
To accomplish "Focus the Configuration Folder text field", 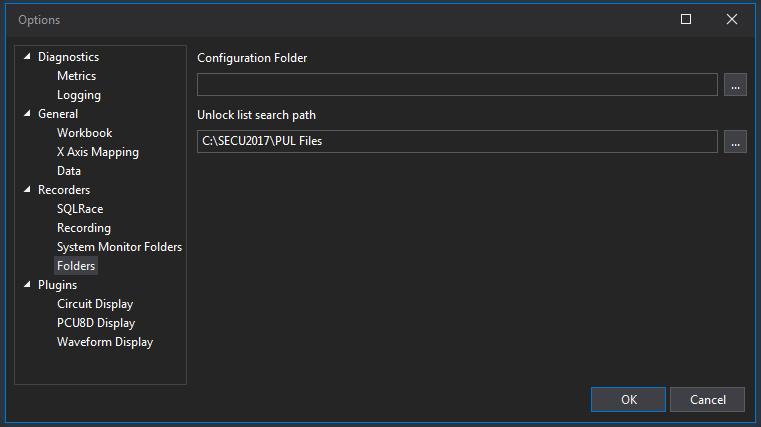I will tap(457, 85).
